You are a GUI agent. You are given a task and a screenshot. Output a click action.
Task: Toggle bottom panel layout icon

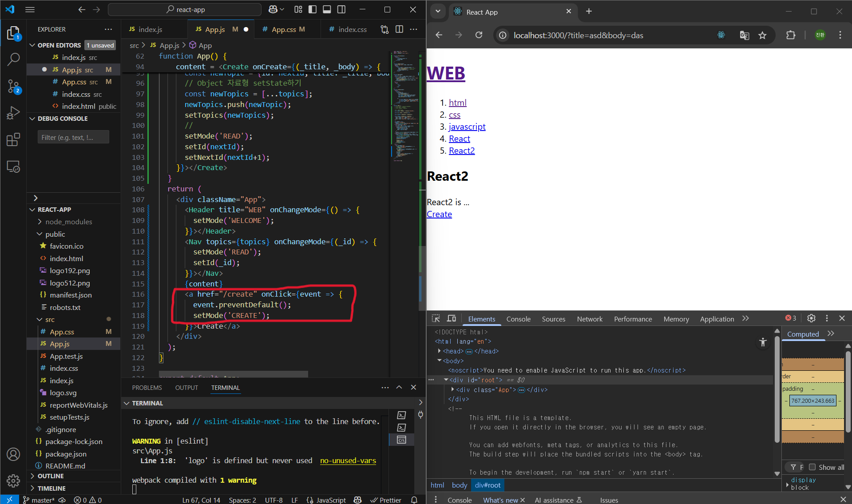click(327, 9)
